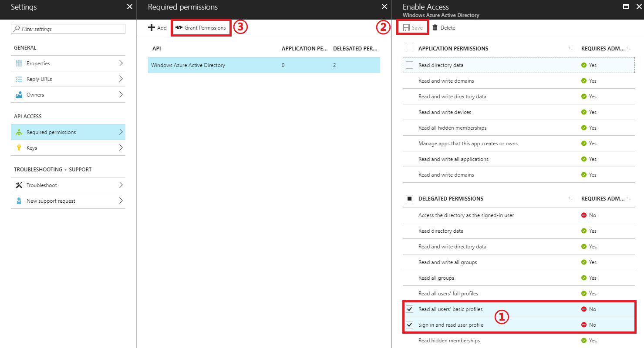Screen dimensions: 644x348
Task: Open New support request chevron
Action: click(121, 201)
